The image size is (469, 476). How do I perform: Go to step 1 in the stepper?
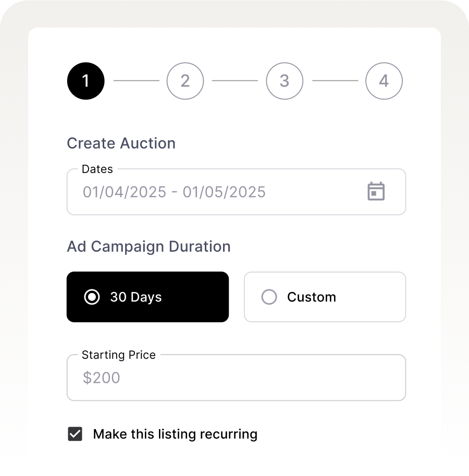click(x=85, y=81)
